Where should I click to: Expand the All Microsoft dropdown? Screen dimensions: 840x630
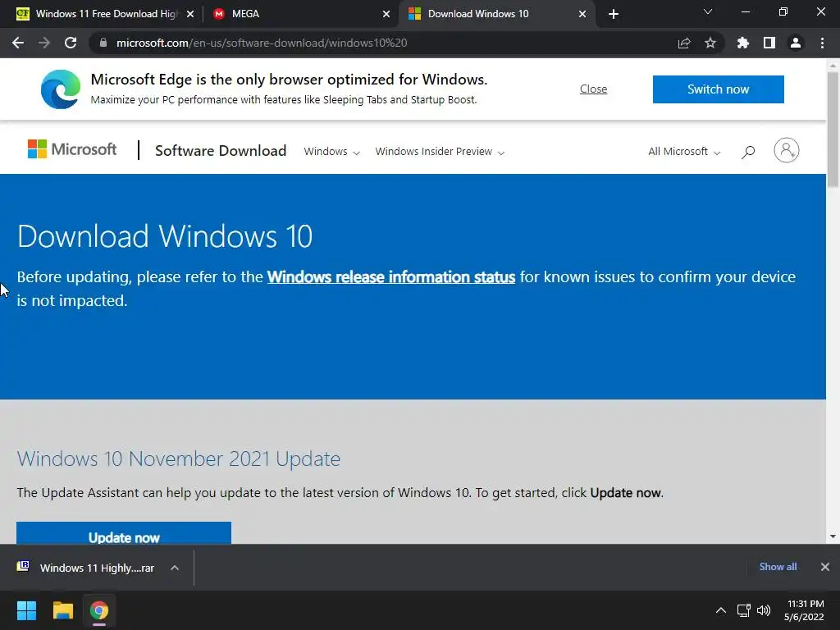(x=684, y=152)
